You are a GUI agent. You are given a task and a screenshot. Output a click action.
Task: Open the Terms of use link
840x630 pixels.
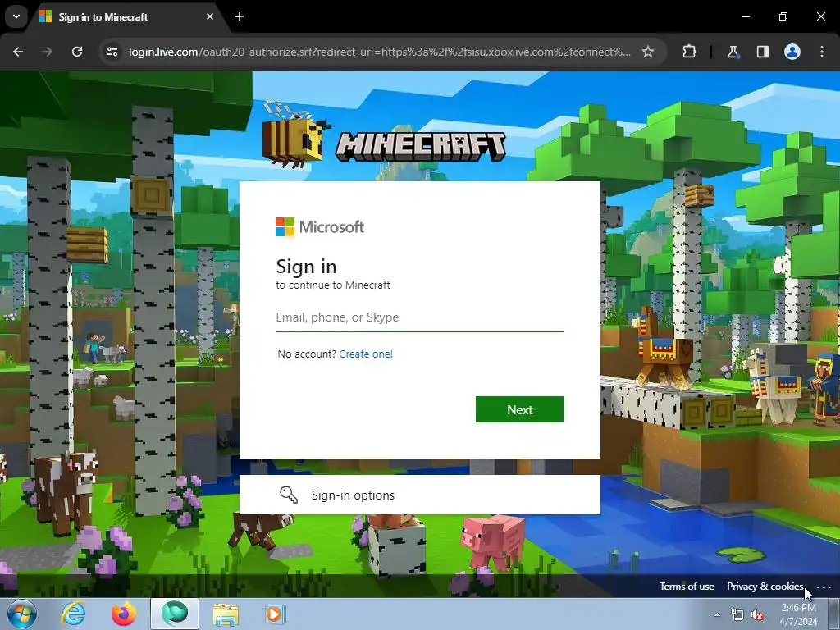(x=687, y=587)
